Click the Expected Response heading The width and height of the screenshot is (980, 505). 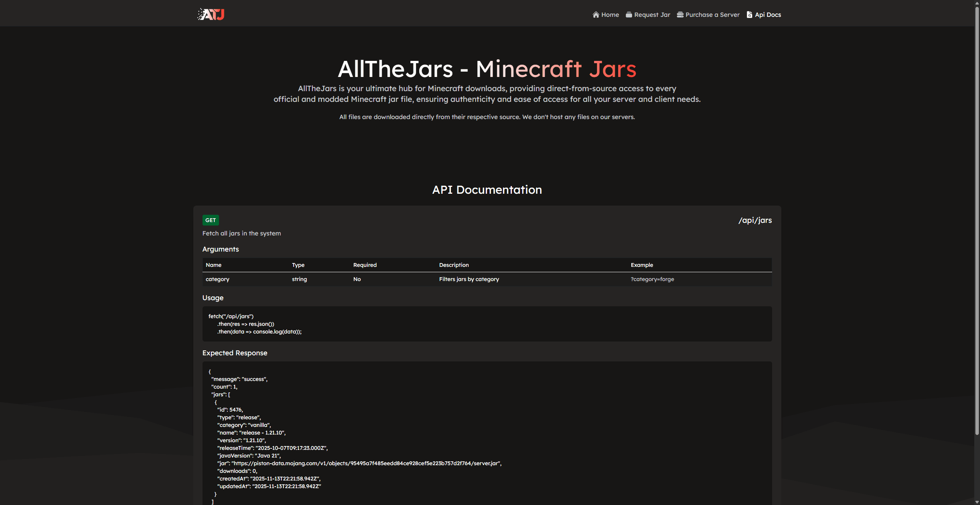pyautogui.click(x=235, y=353)
